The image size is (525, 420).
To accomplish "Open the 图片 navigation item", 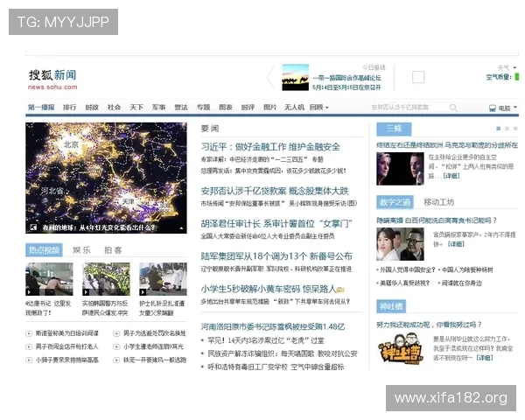I will coord(270,108).
